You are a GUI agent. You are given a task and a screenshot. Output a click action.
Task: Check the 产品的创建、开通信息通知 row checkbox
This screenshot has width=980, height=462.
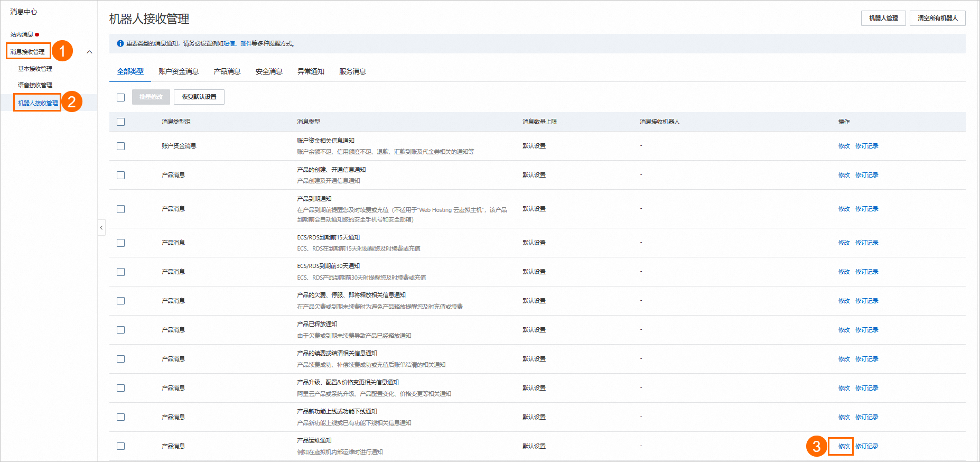click(x=121, y=175)
